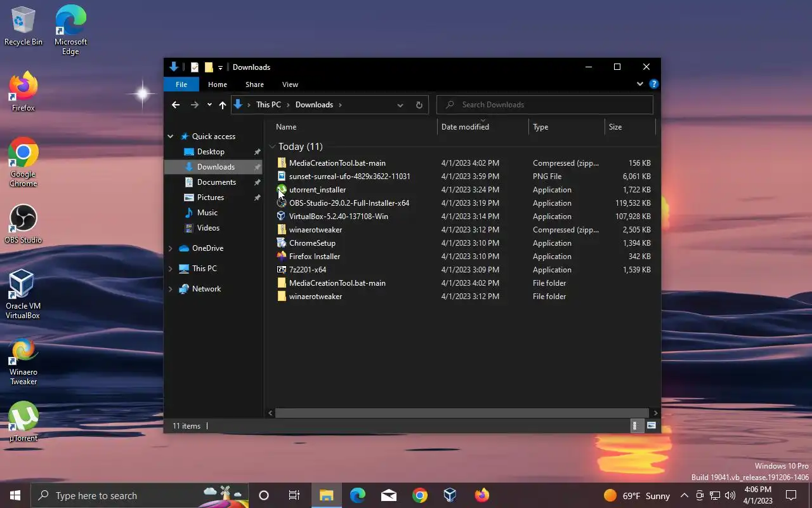This screenshot has height=508, width=812.
Task: Select Documents in Quick access
Action: click(215, 182)
